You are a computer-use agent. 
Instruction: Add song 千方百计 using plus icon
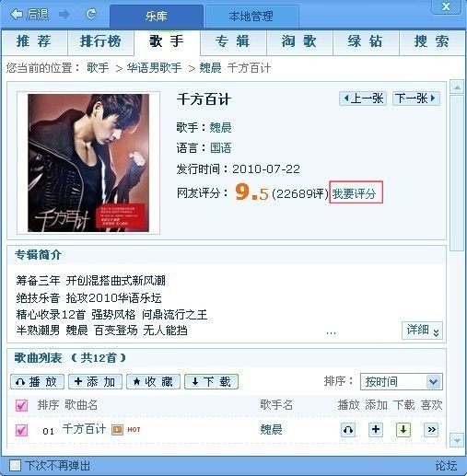[x=376, y=430]
